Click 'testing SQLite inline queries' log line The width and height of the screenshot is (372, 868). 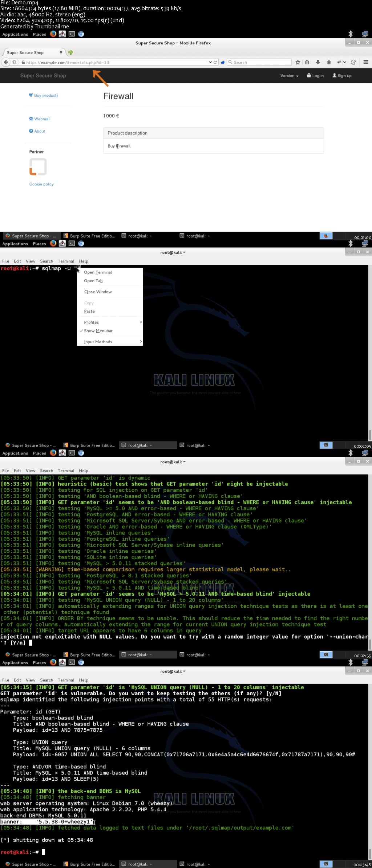[x=78, y=557]
